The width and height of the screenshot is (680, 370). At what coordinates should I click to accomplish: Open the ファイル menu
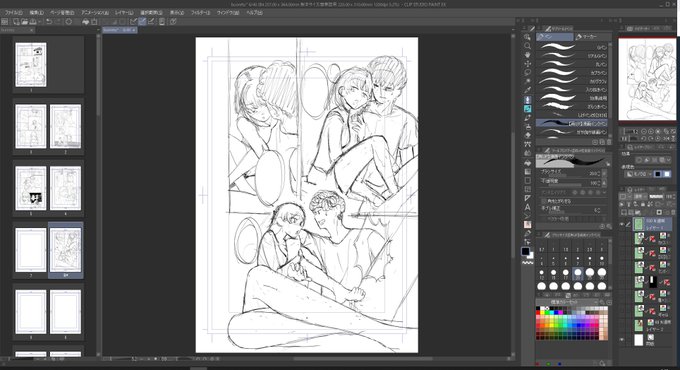coord(13,13)
